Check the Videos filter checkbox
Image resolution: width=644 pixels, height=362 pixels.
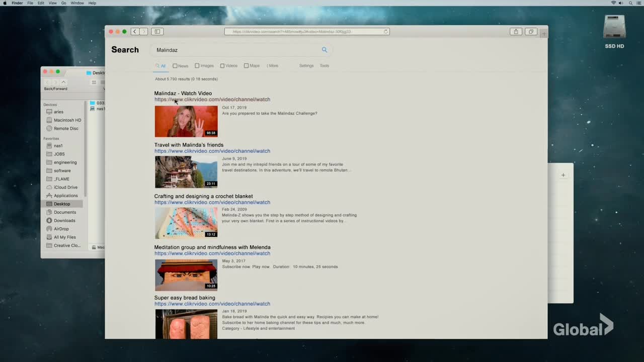pos(222,66)
